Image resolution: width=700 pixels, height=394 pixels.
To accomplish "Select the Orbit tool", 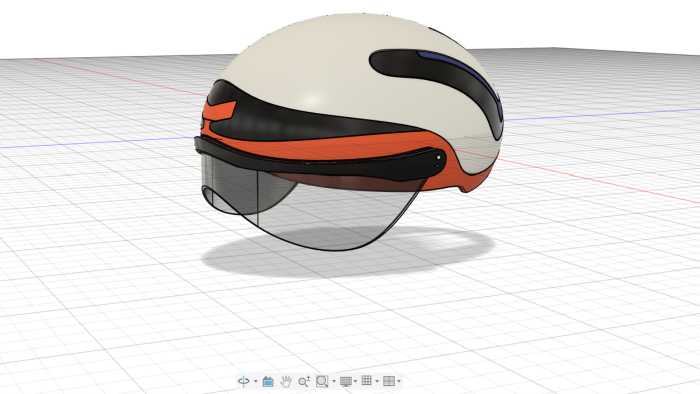I will click(244, 381).
